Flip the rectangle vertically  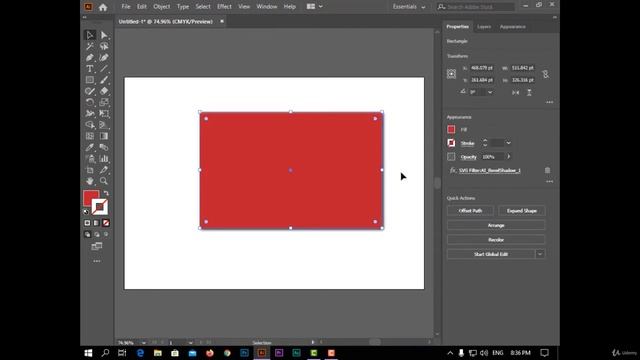(x=529, y=93)
